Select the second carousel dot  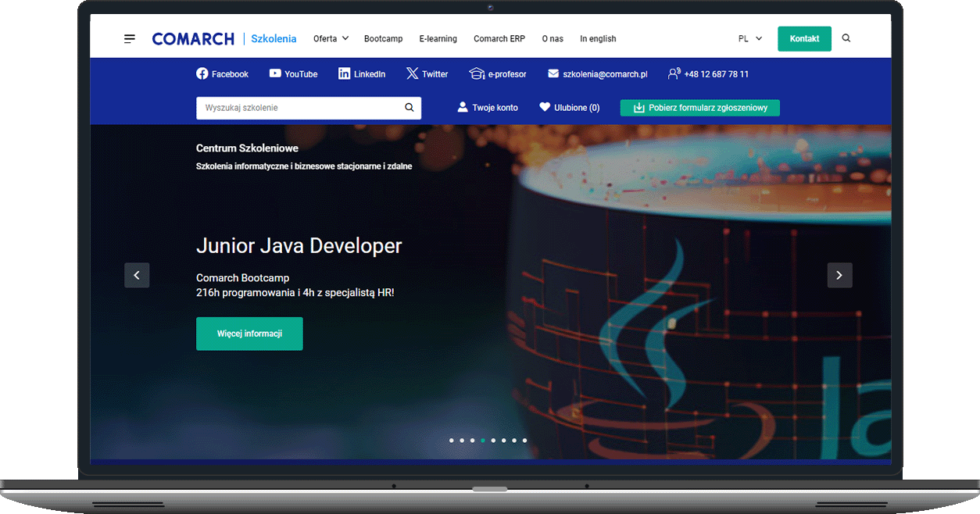[462, 441]
